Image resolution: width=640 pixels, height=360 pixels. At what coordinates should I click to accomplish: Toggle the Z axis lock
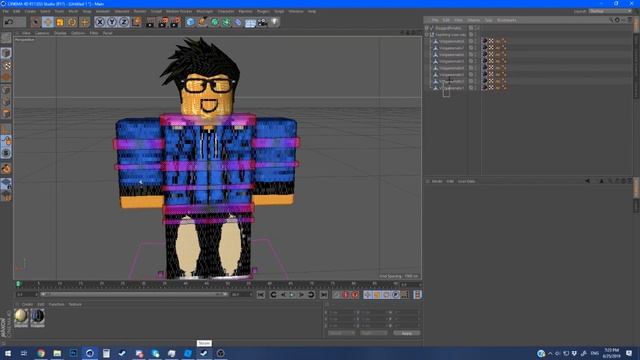[124, 22]
